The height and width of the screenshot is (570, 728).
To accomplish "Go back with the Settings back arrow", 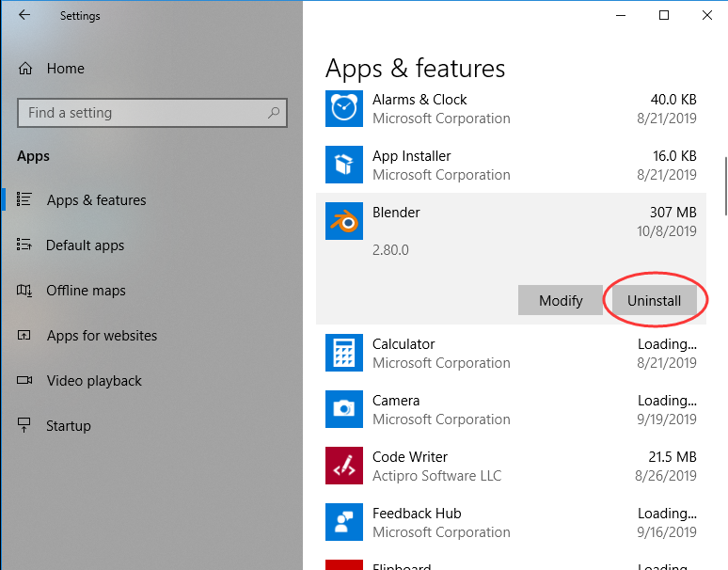I will coord(24,15).
